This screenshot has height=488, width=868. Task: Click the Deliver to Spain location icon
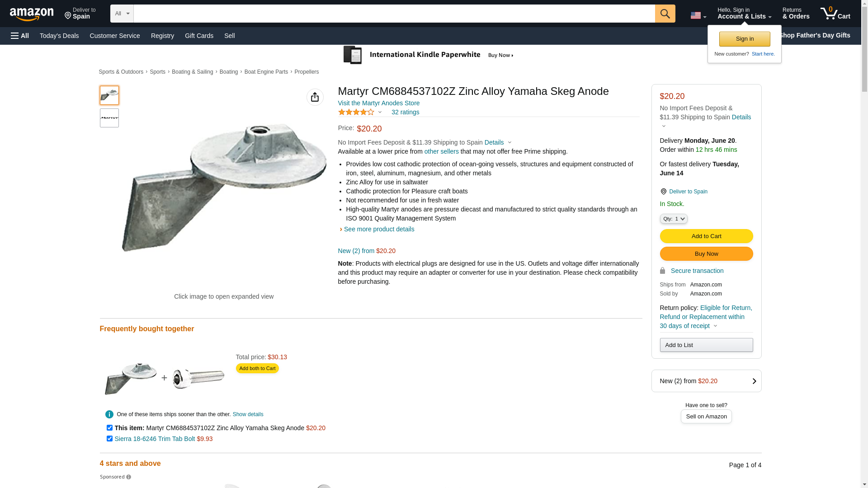pyautogui.click(x=663, y=192)
